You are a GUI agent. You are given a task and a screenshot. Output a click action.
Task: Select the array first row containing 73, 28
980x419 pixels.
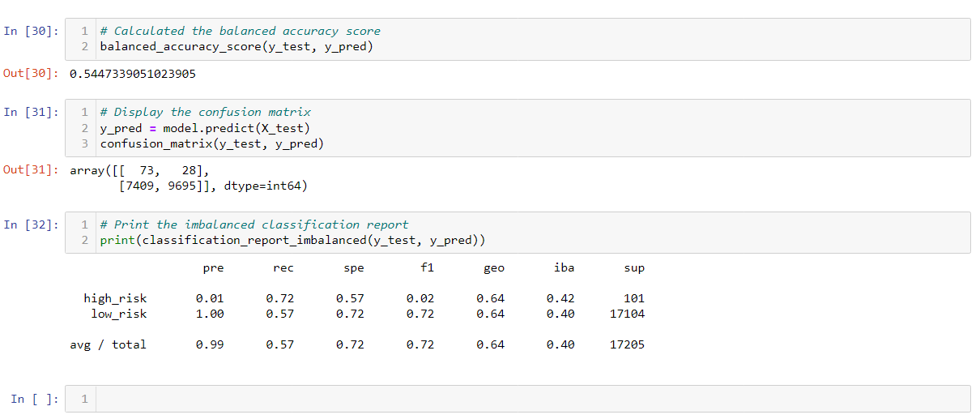pyautogui.click(x=140, y=170)
